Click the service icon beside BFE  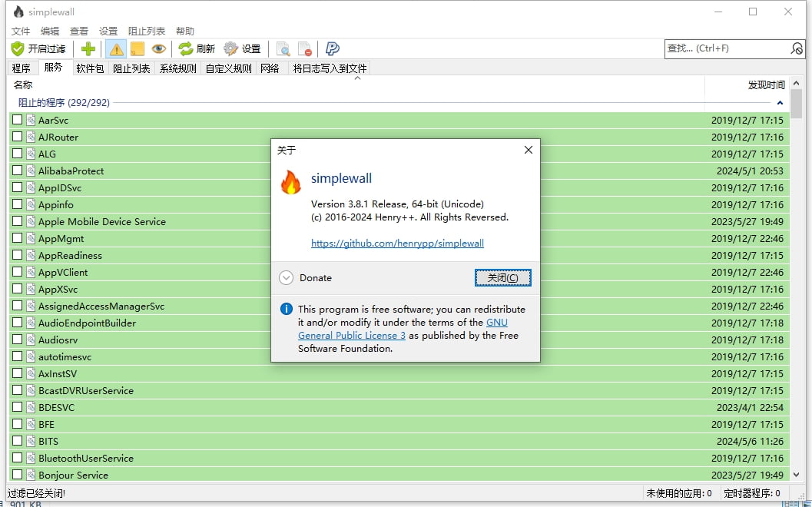tap(31, 424)
